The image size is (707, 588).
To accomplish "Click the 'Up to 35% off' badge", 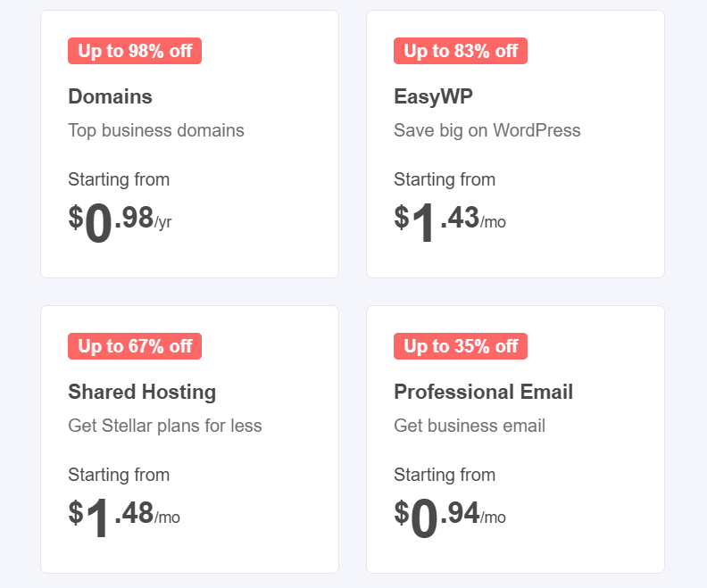I will click(x=461, y=346).
